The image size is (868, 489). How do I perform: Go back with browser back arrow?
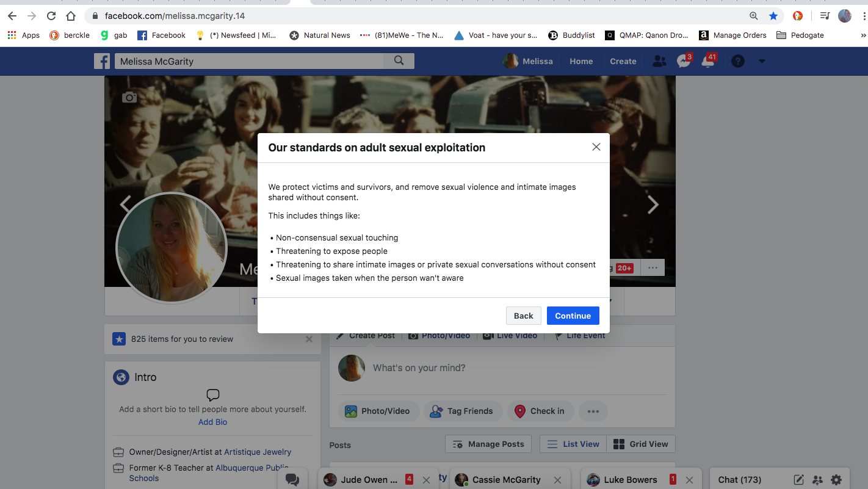[12, 16]
